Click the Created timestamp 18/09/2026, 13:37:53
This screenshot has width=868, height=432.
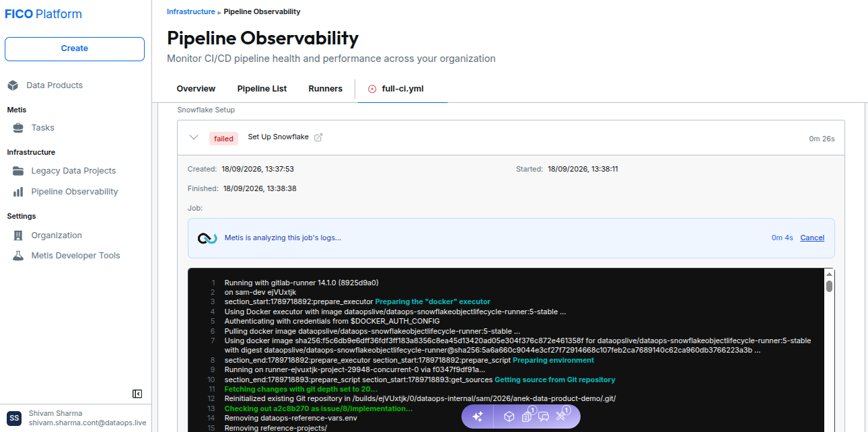coord(257,169)
